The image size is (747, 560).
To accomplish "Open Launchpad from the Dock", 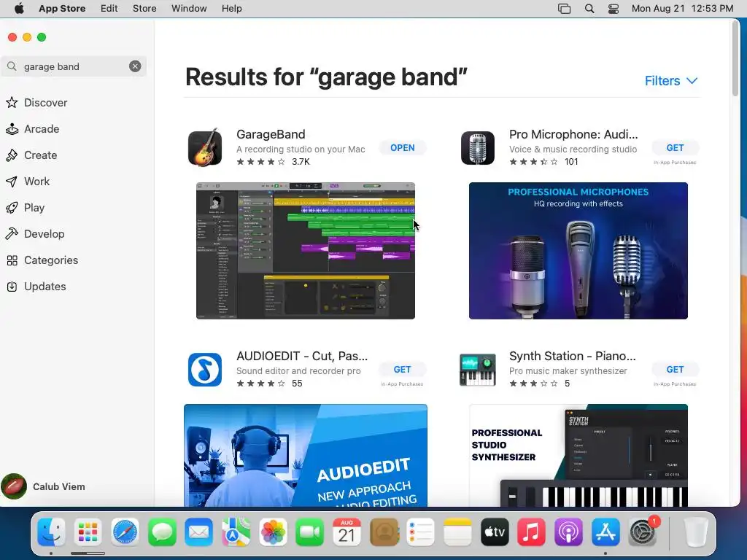I will click(88, 532).
